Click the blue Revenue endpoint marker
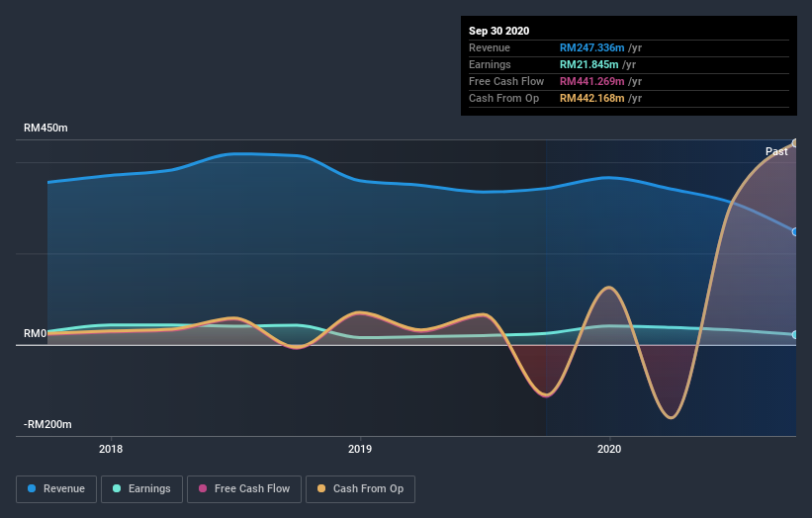 (795, 232)
